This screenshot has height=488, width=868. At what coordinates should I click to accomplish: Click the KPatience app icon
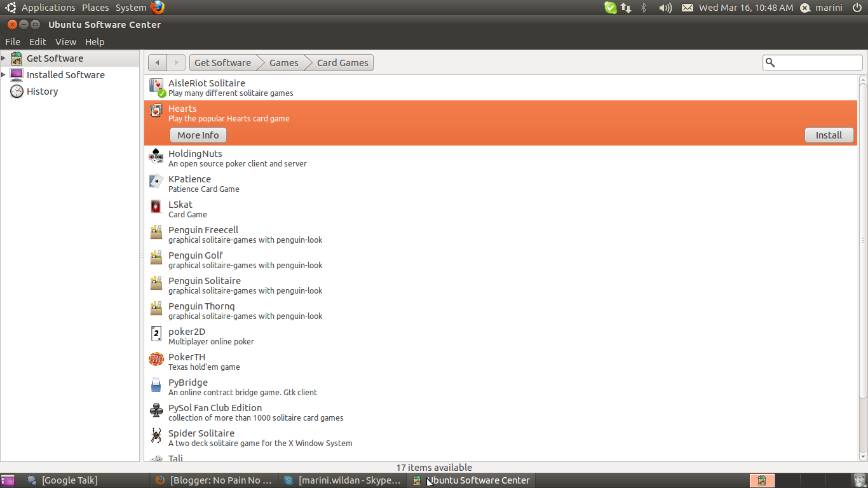click(x=156, y=181)
